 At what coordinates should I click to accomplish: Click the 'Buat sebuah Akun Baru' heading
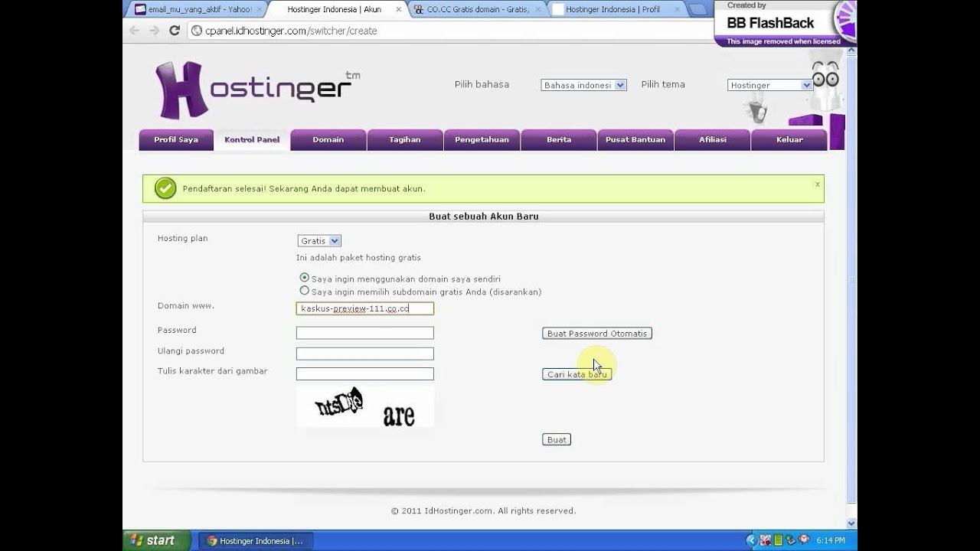pos(484,217)
